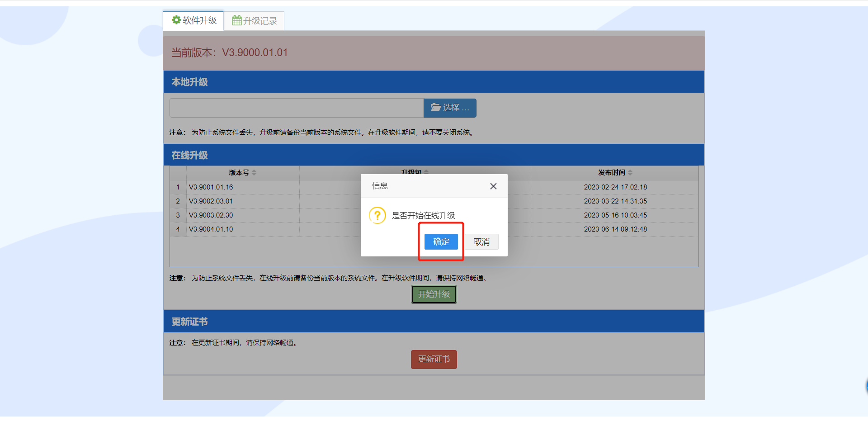868x426 pixels.
Task: Click release time 2023-02-24 17:02:18
Action: (615, 187)
